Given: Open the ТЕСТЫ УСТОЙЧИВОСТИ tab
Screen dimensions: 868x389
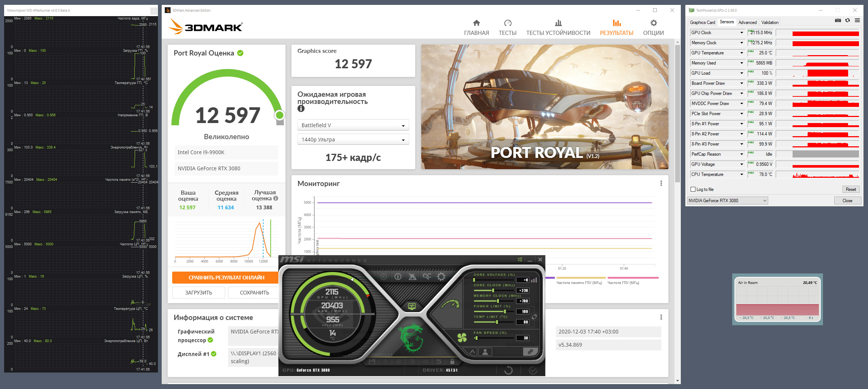Looking at the screenshot, I should (558, 28).
